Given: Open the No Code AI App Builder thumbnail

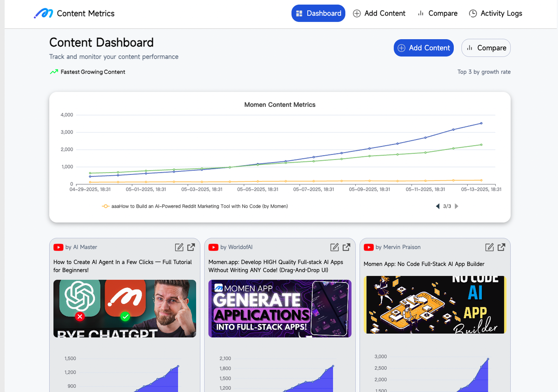Looking at the screenshot, I should click(x=435, y=305).
